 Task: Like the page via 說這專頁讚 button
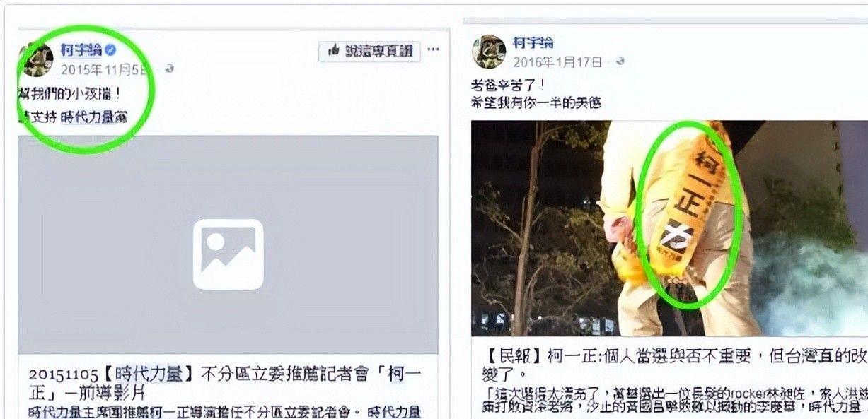coord(369,51)
